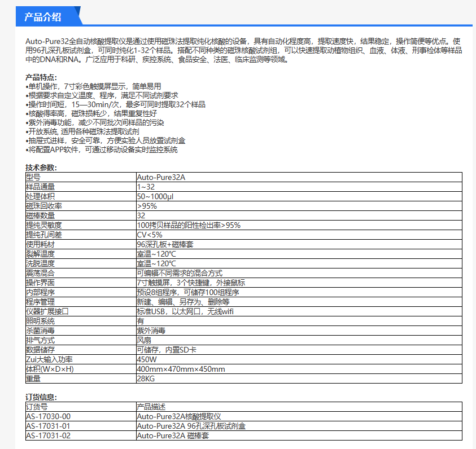The width and height of the screenshot is (476, 449).
Task: Click the model value Auto-Pure32A
Action: [161, 177]
